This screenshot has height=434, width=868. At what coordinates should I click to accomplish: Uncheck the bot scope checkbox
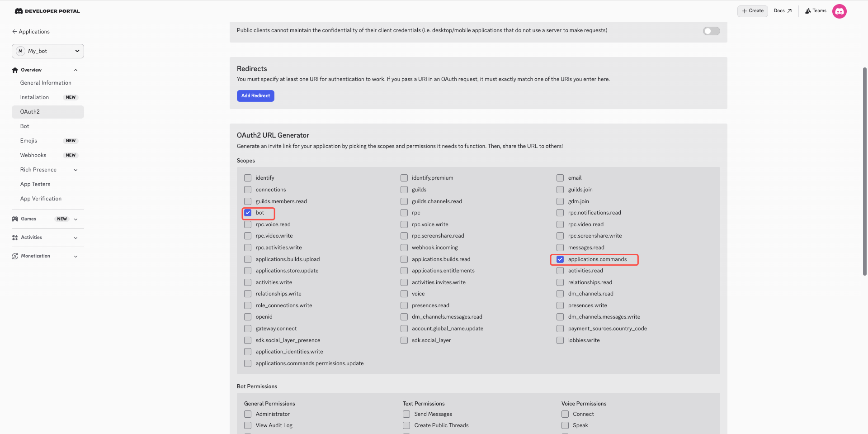[248, 213]
